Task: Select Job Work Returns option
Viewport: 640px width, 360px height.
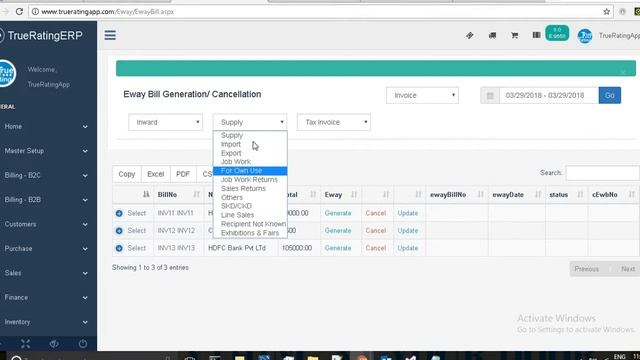Action: click(x=250, y=180)
